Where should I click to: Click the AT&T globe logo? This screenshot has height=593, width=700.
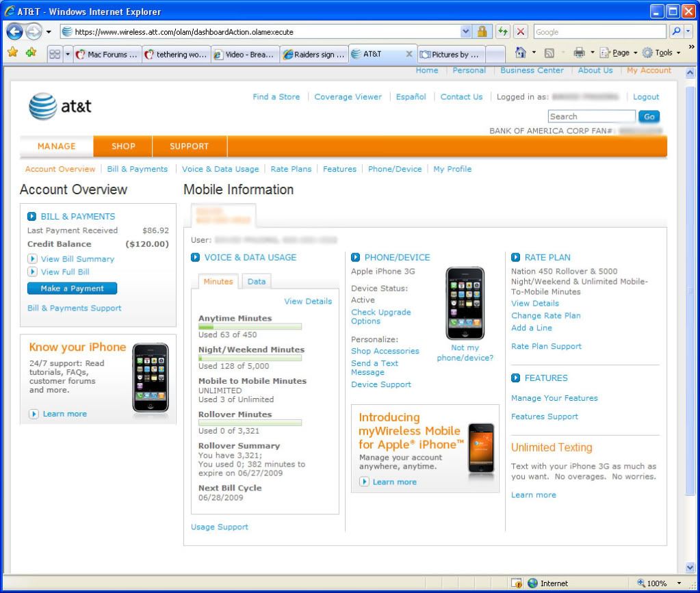[43, 106]
